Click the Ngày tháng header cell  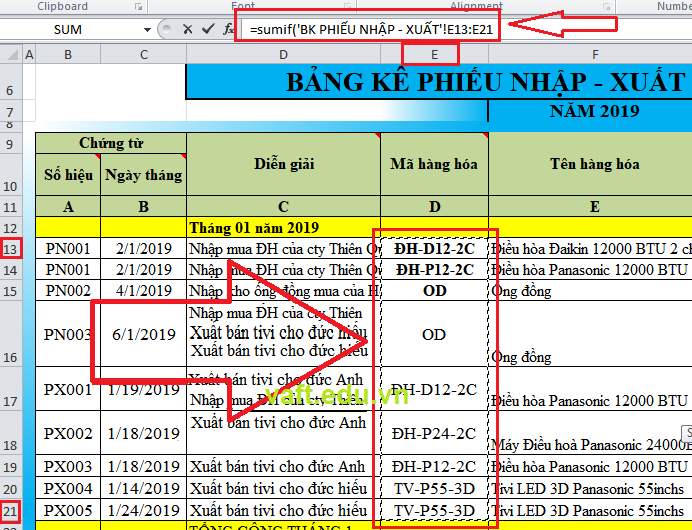coord(144,175)
